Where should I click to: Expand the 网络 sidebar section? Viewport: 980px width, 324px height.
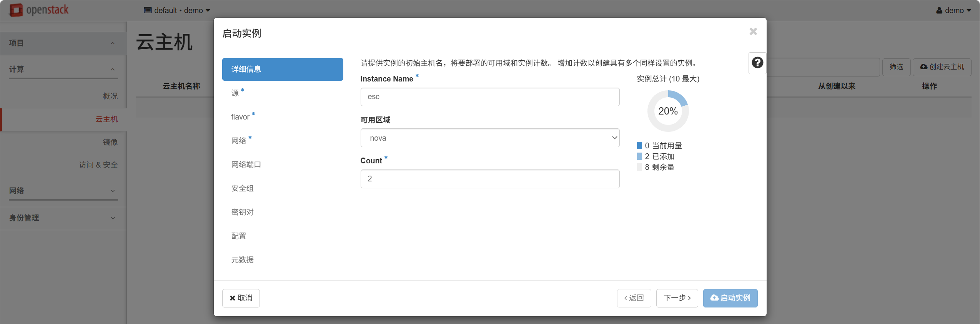tap(63, 191)
